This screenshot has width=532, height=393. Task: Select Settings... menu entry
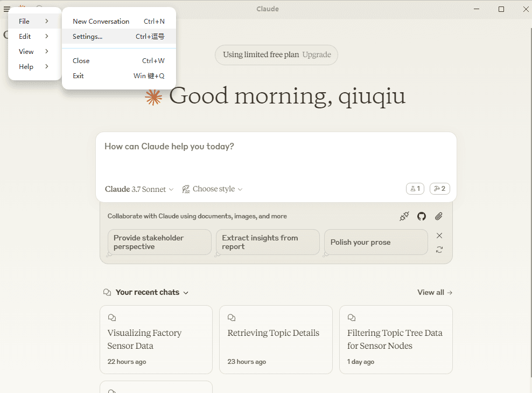(x=119, y=36)
